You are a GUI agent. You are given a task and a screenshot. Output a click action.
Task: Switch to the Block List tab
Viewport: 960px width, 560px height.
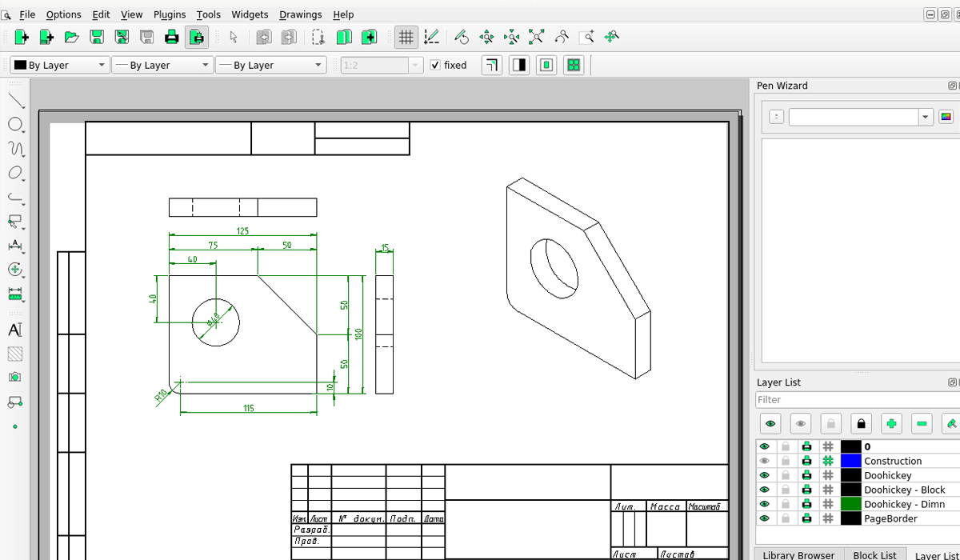tap(875, 554)
